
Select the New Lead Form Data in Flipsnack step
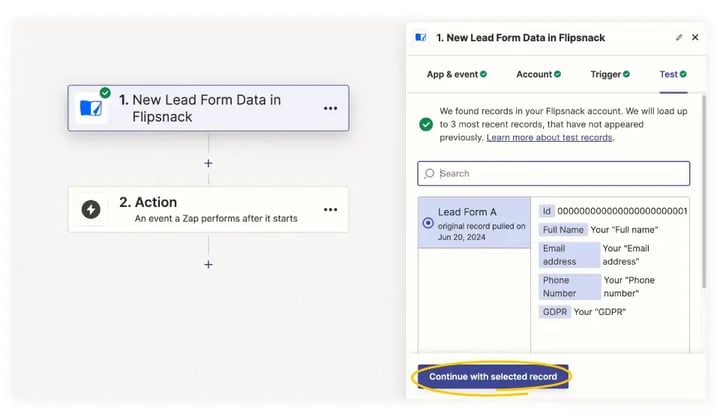pos(208,108)
